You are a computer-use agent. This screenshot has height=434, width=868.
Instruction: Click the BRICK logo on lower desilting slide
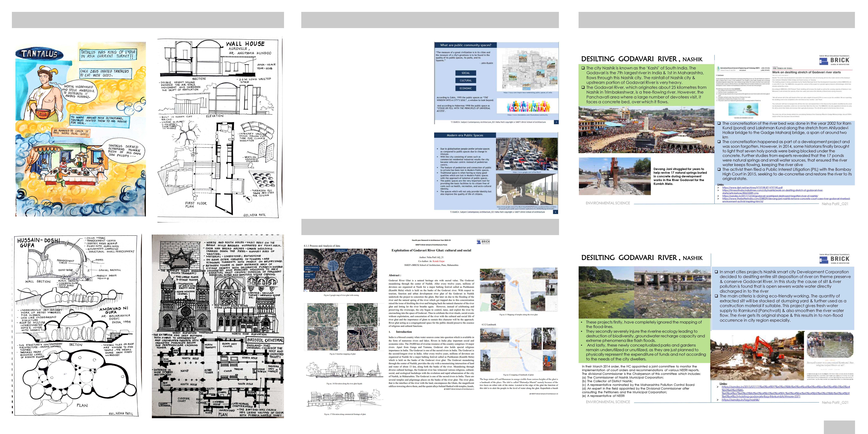835,259
